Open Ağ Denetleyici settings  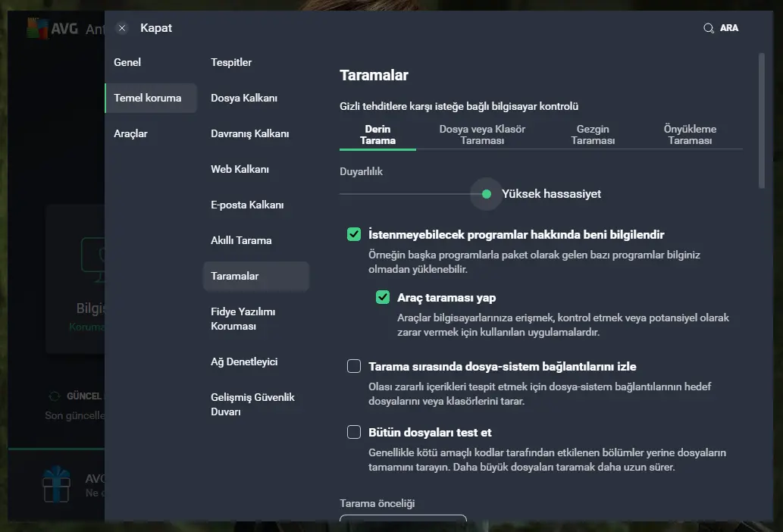[x=244, y=361]
